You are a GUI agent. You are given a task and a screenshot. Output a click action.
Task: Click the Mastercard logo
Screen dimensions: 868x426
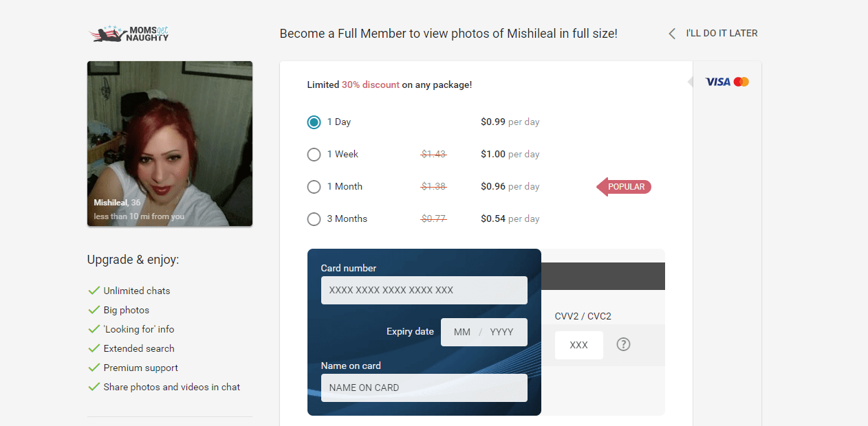pyautogui.click(x=741, y=82)
